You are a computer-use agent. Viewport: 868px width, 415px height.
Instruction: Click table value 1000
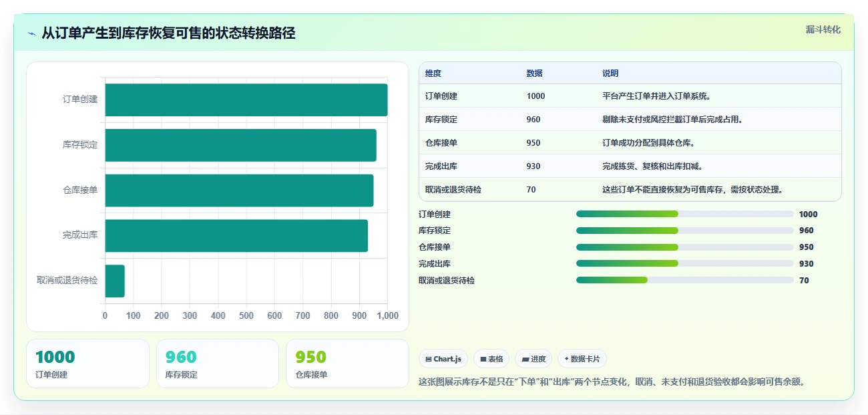535,96
